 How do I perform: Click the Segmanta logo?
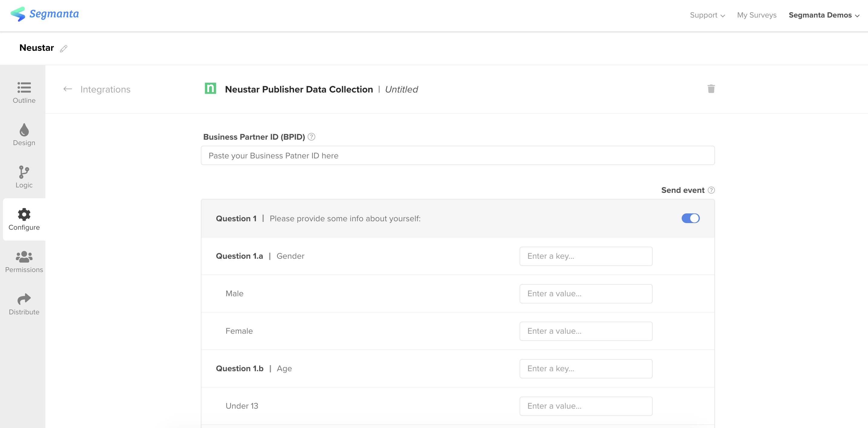44,14
